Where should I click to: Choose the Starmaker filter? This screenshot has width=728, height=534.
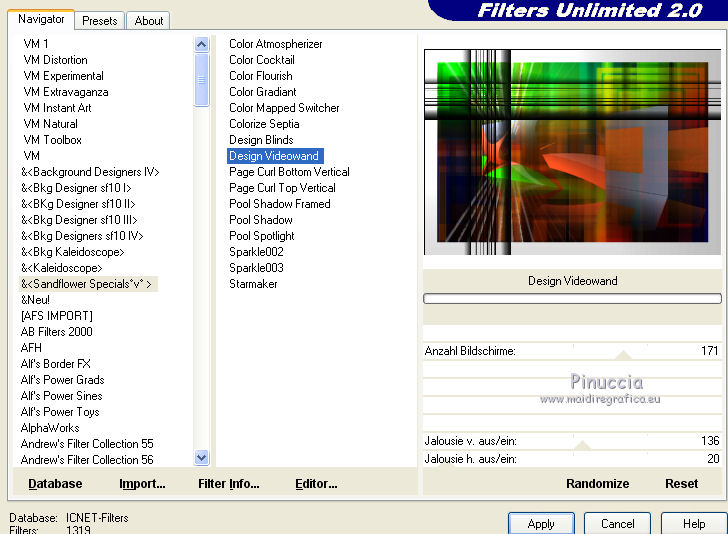click(x=253, y=284)
